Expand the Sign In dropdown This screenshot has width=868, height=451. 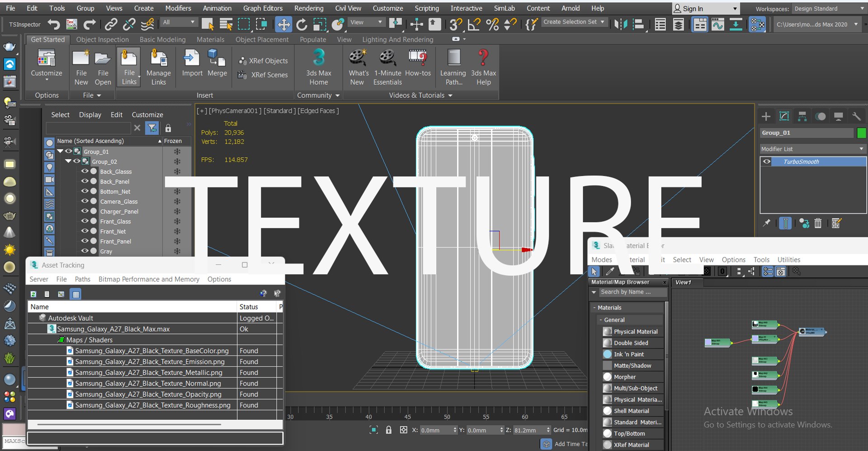pyautogui.click(x=735, y=9)
